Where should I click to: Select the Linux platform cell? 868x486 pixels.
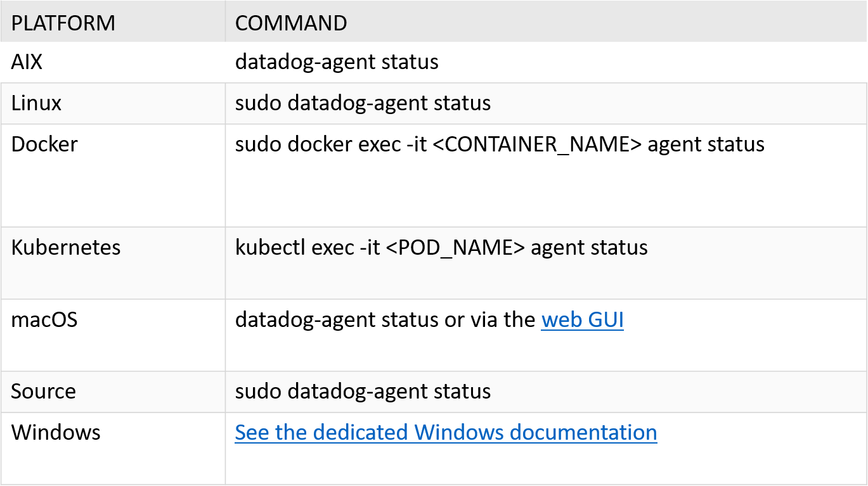pos(36,103)
